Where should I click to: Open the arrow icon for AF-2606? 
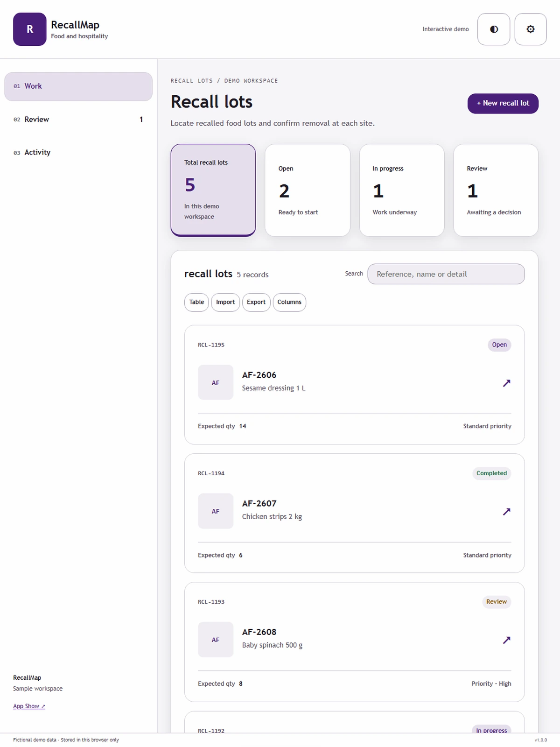pos(506,383)
